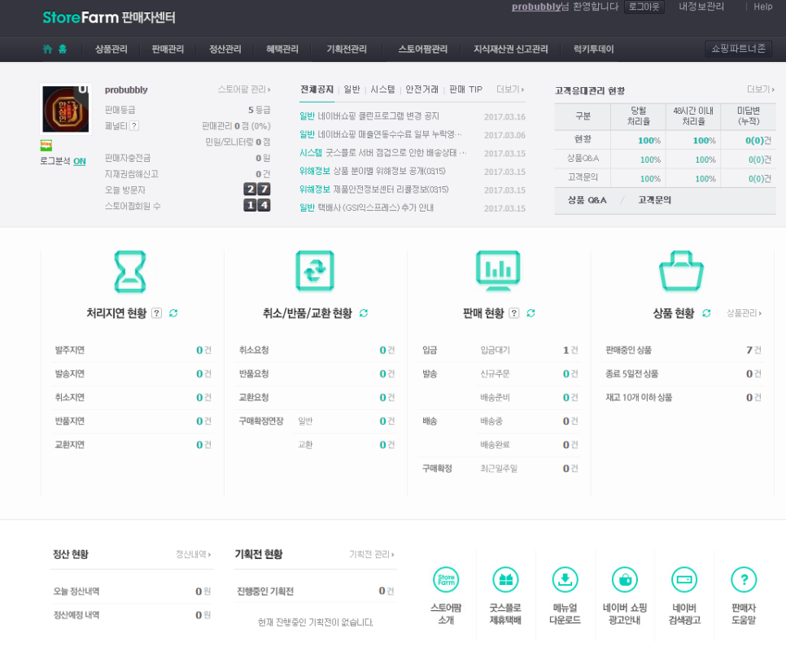Viewport: 786px width, 672px height.
Task: Open notice 네이버쇼핑 클린프로그램 변경 공지
Action: 378,116
